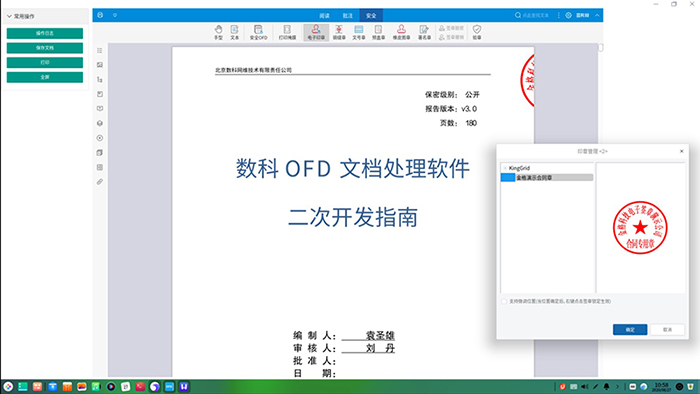The image size is (700, 394).
Task: Click the 操作日志 green button
Action: pos(45,33)
